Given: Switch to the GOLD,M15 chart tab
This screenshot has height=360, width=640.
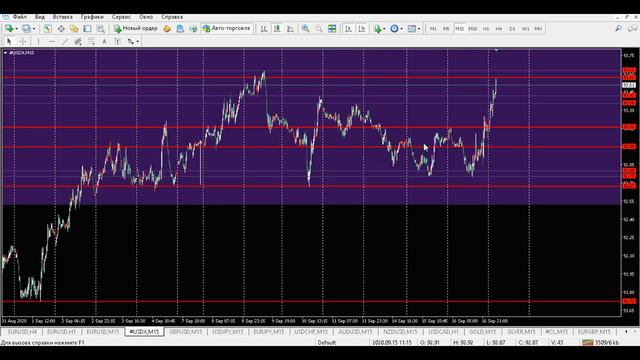Looking at the screenshot, I should click(x=482, y=332).
